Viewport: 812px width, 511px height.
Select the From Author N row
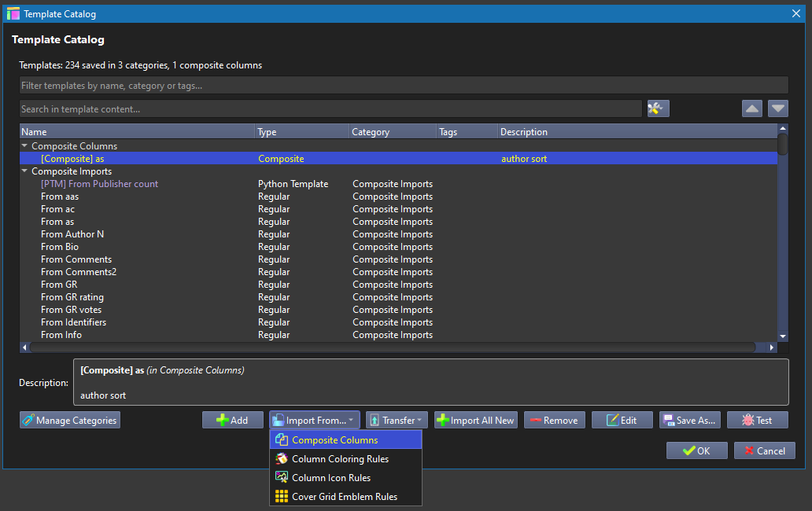[398, 233]
